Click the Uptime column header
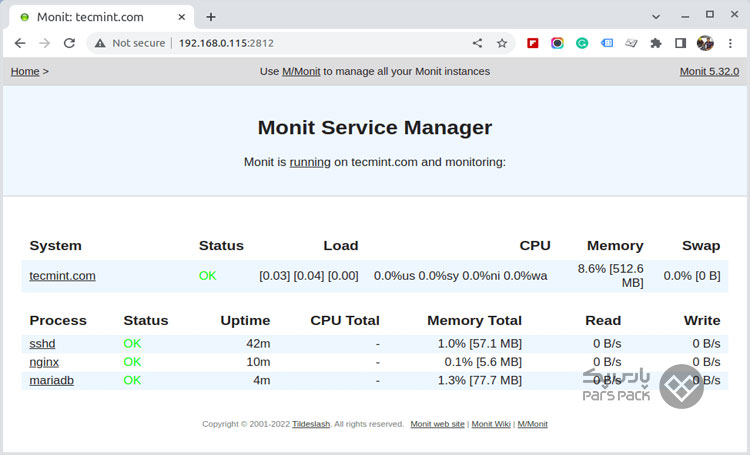This screenshot has width=750, height=455. tap(245, 321)
